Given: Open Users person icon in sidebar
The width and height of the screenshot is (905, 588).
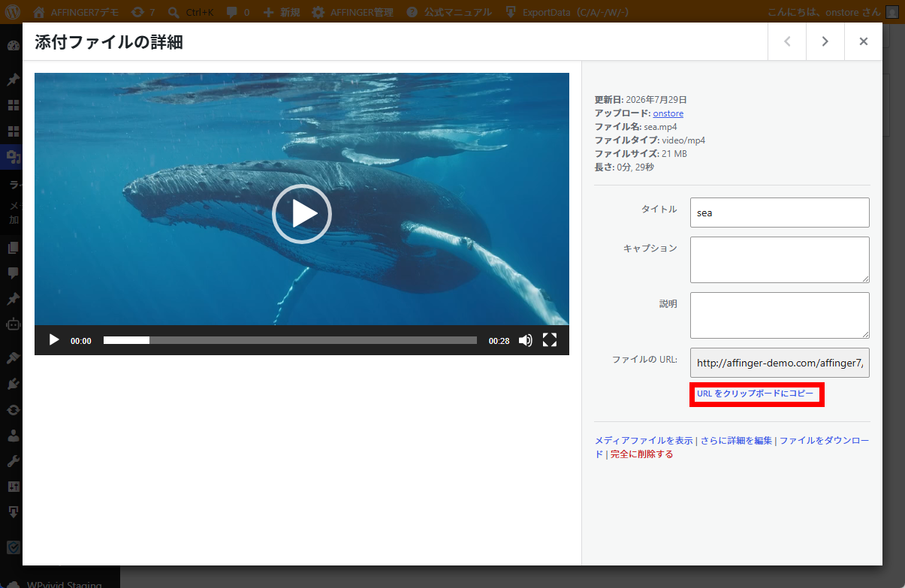Looking at the screenshot, I should pos(13,436).
